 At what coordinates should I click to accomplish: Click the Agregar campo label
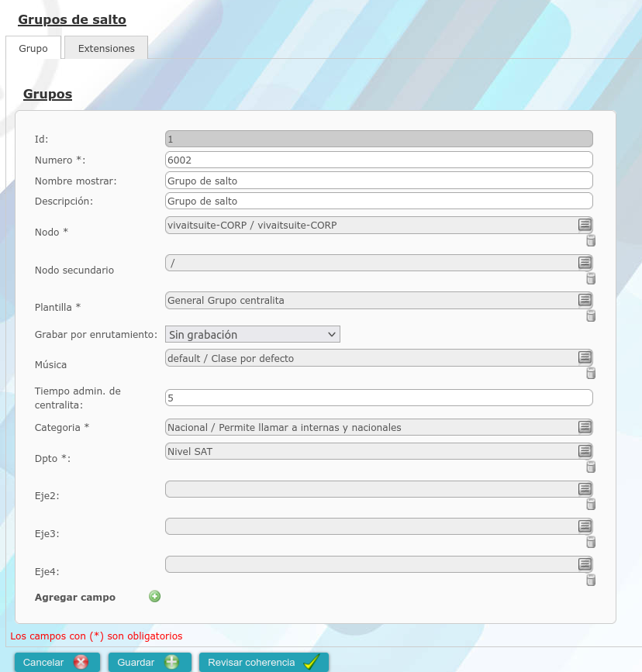pos(75,597)
